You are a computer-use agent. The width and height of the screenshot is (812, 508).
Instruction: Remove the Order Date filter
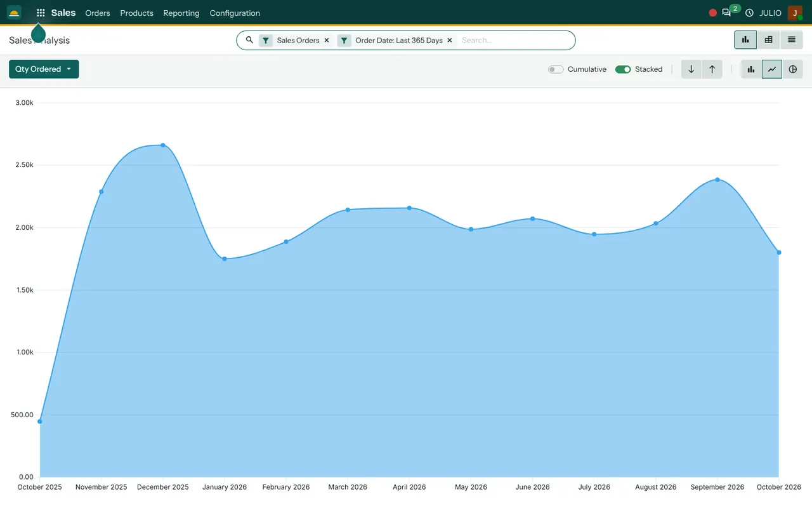click(450, 40)
